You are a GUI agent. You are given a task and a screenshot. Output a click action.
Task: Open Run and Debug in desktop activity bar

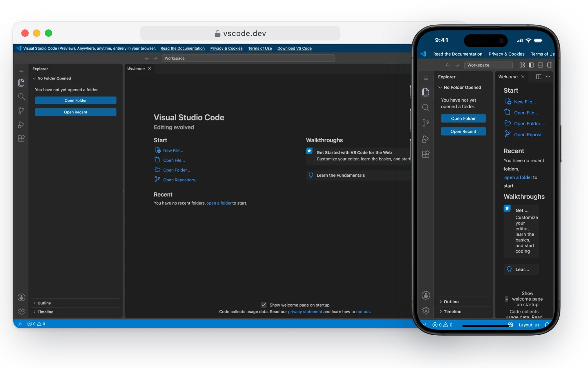pyautogui.click(x=21, y=125)
